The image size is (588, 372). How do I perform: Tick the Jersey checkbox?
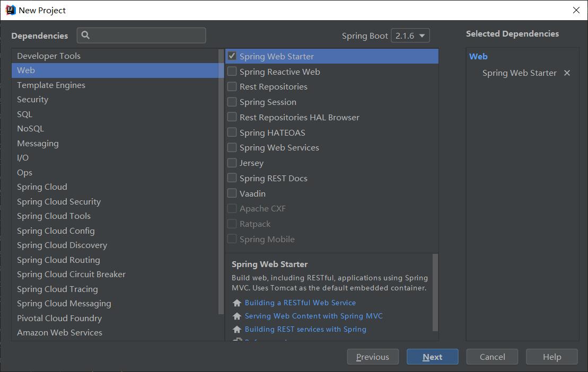pos(232,163)
